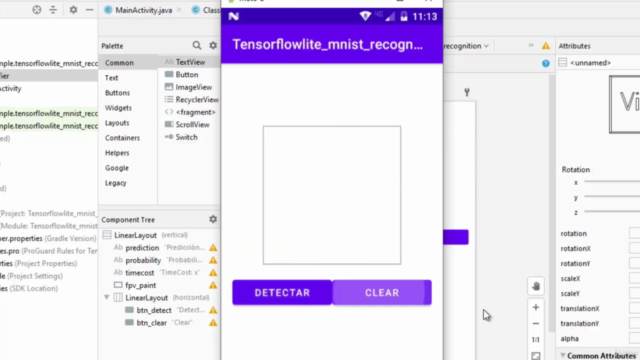Adjust the rotation z slider

[611, 212]
